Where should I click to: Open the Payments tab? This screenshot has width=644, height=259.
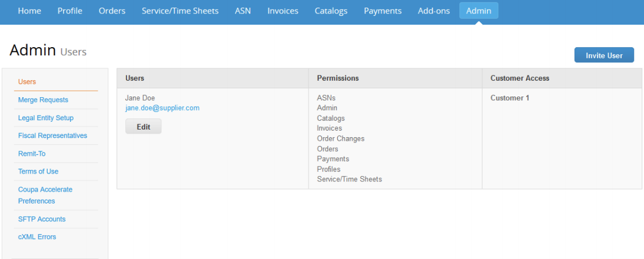point(383,11)
